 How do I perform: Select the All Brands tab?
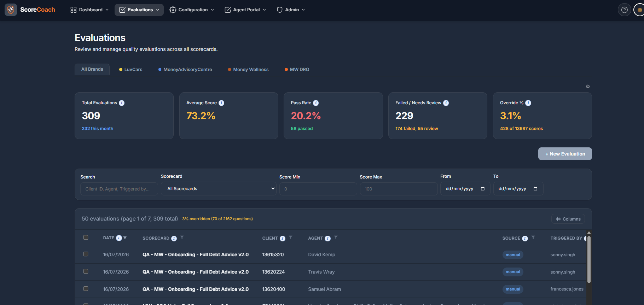point(92,69)
